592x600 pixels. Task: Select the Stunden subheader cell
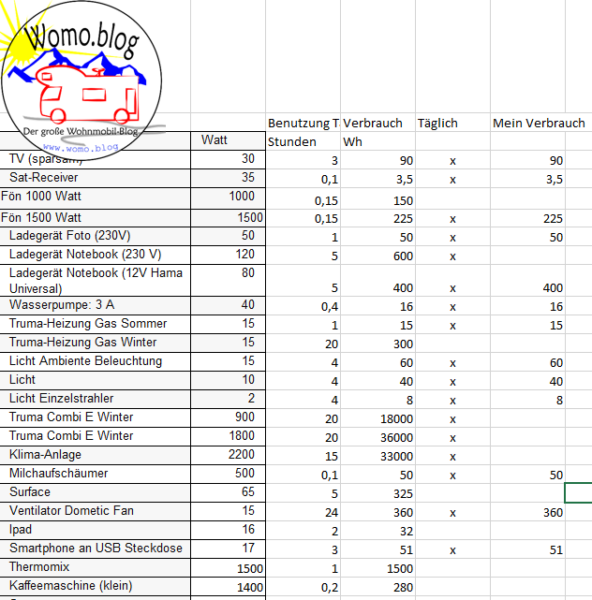click(x=303, y=142)
